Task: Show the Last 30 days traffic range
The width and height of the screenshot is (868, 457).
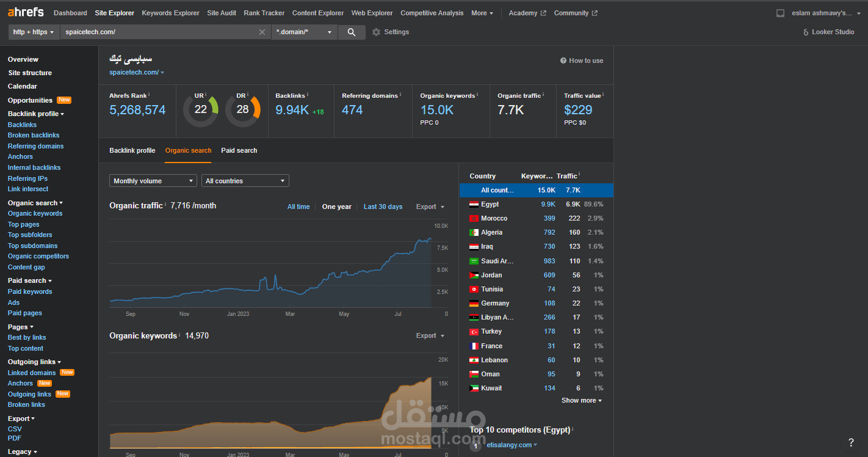Action: pyautogui.click(x=383, y=207)
